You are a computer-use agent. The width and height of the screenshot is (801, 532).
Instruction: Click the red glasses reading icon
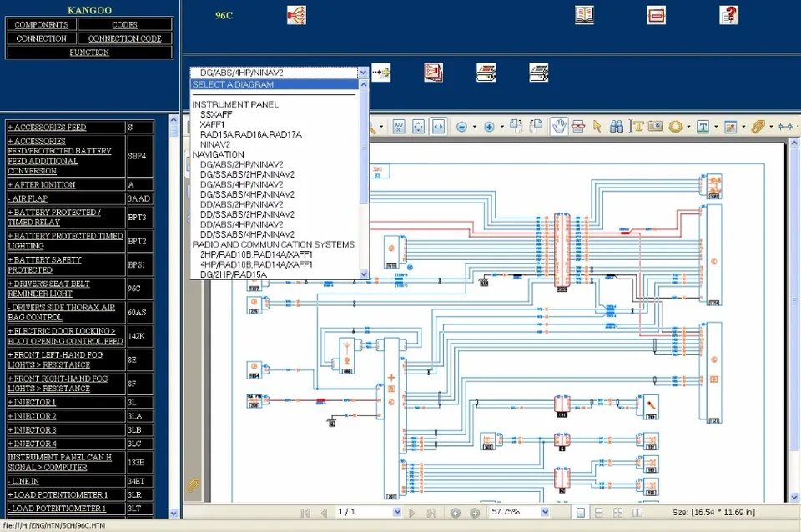[578, 127]
